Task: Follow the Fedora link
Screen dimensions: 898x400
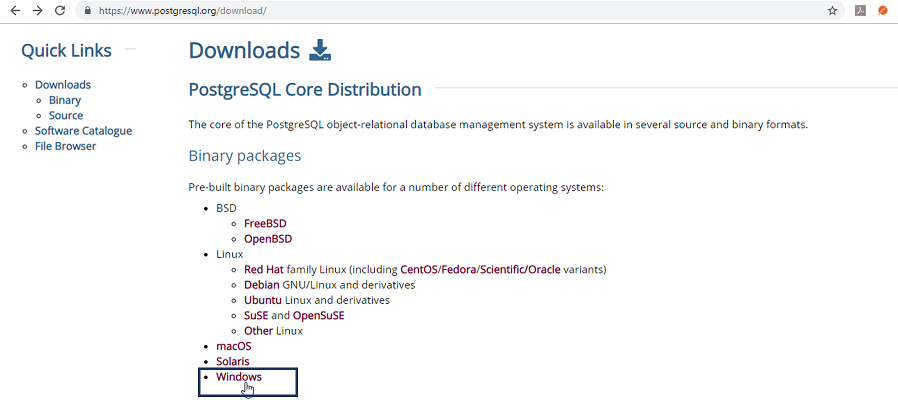Action: [x=459, y=269]
